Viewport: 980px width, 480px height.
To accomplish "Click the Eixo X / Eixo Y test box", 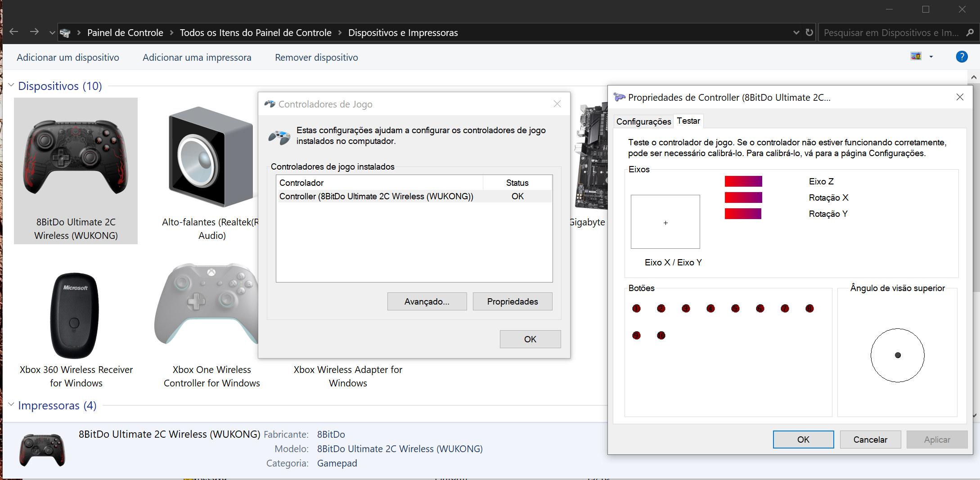I will 665,222.
